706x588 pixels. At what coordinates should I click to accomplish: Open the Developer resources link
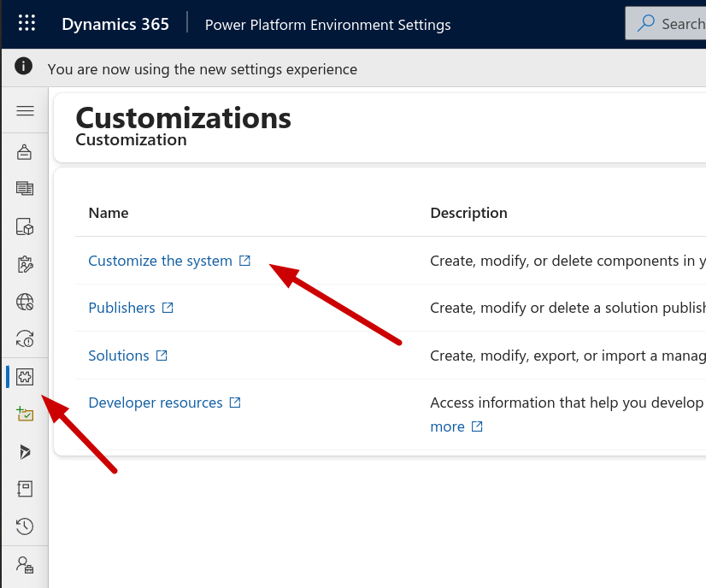pyautogui.click(x=156, y=403)
